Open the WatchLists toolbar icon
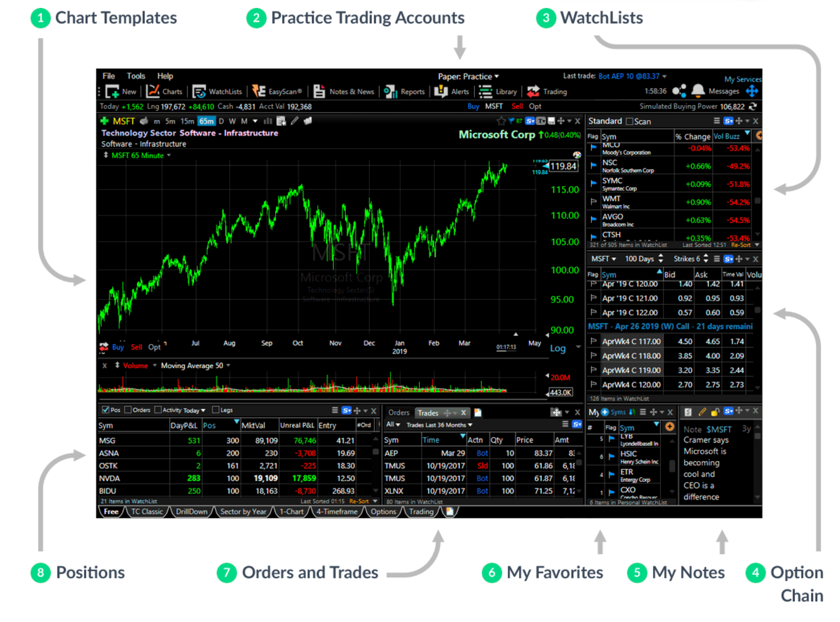 tap(199, 92)
